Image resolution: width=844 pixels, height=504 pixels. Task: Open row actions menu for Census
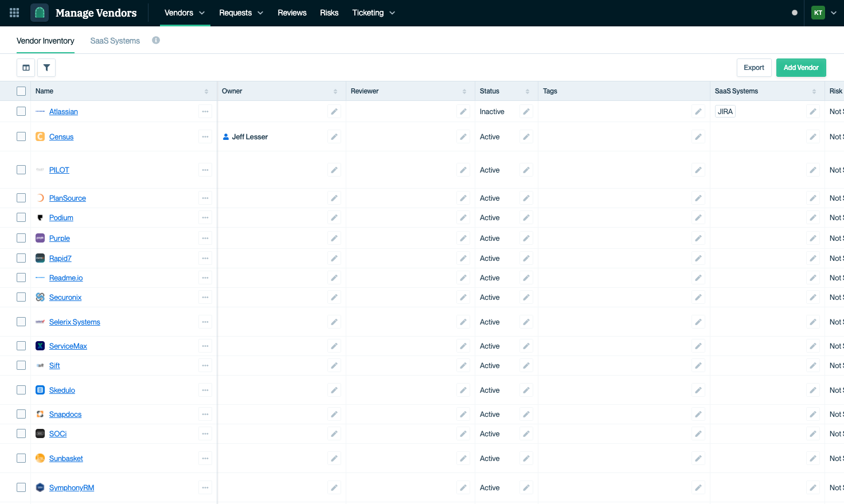205,136
